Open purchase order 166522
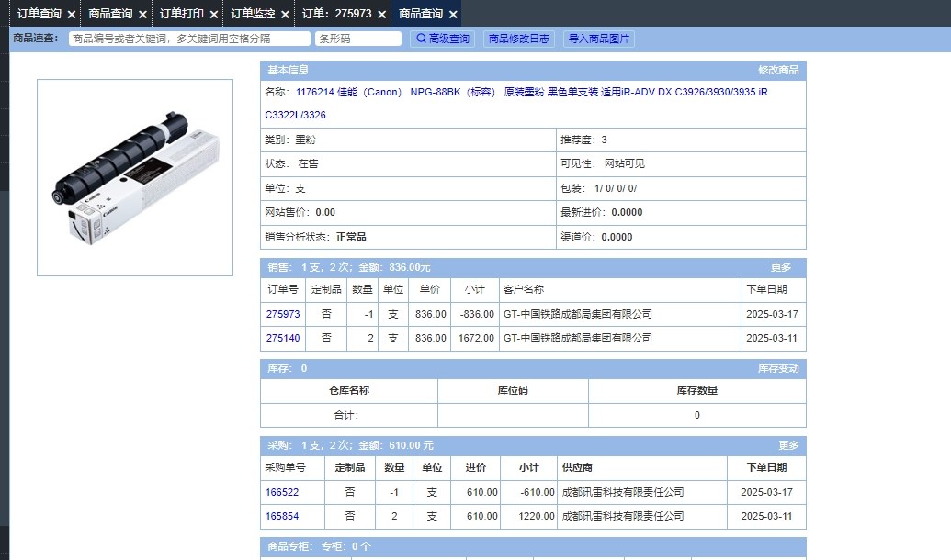This screenshot has height=560, width=951. click(282, 492)
